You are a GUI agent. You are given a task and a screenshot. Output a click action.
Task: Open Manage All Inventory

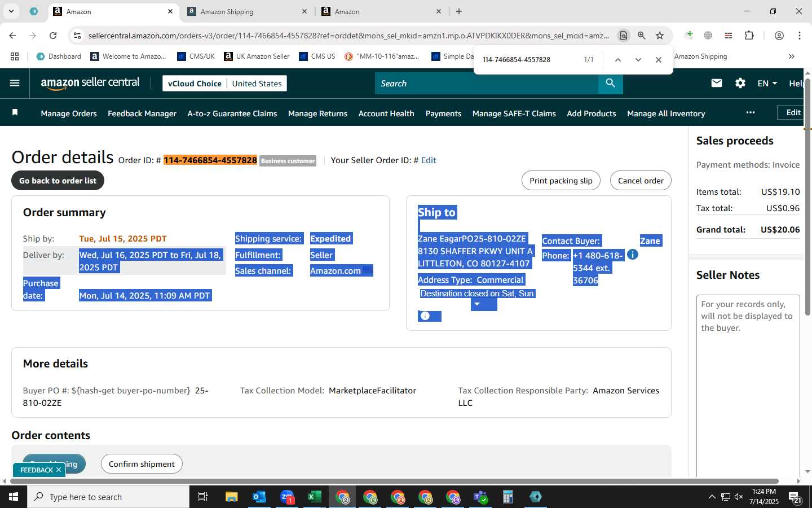pyautogui.click(x=666, y=113)
